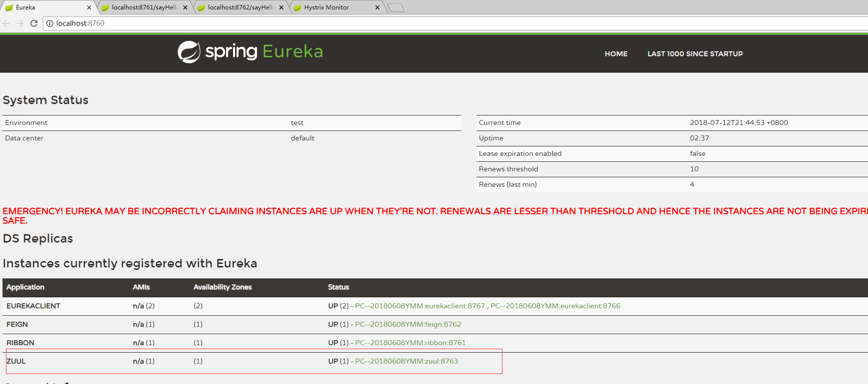This screenshot has height=384, width=868.
Task: Close the localhost:8762/sayHello tab
Action: (281, 7)
